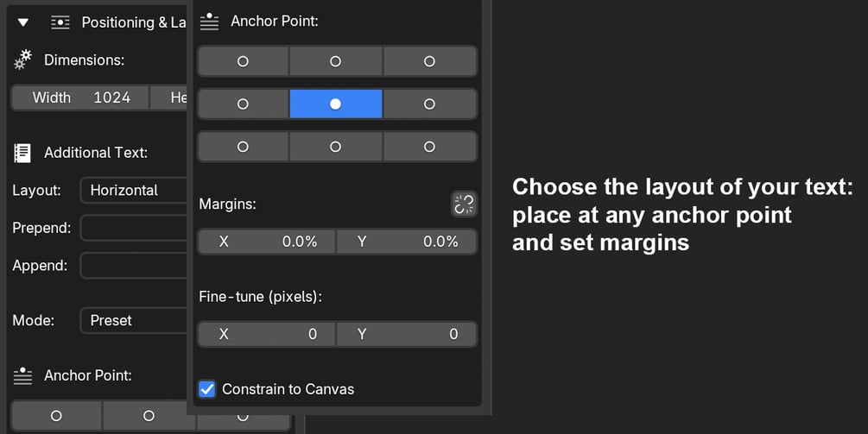Click the Margins X percentage field
This screenshot has width=868, height=434.
point(267,242)
